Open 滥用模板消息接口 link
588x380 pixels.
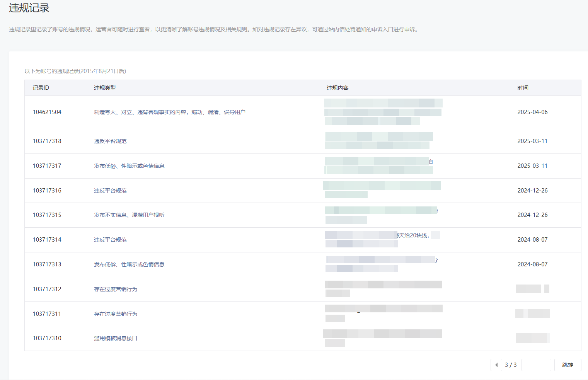(116, 338)
